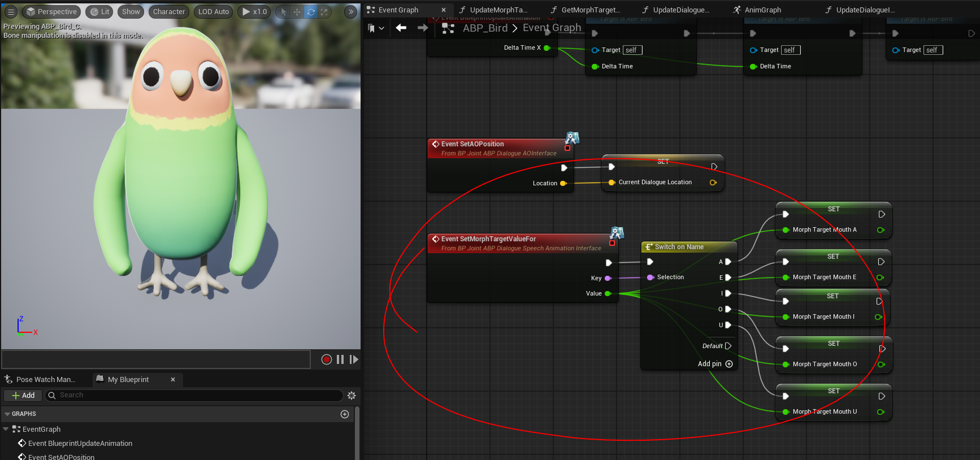
Task: Open My Blueprint view options gear
Action: pos(352,396)
